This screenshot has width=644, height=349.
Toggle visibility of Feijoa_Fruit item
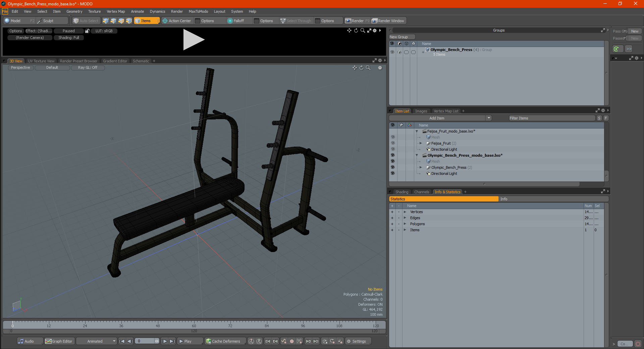click(392, 143)
